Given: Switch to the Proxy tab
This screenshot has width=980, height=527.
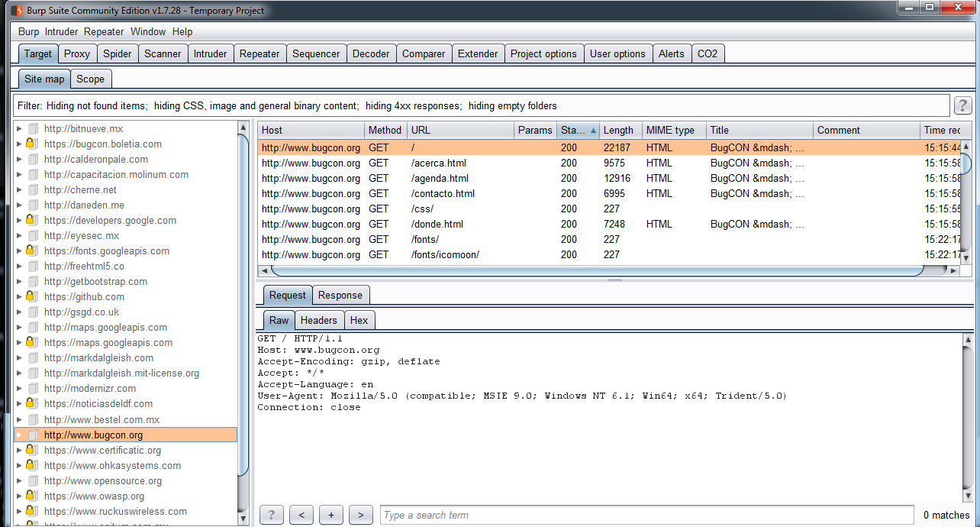Looking at the screenshot, I should 77,53.
